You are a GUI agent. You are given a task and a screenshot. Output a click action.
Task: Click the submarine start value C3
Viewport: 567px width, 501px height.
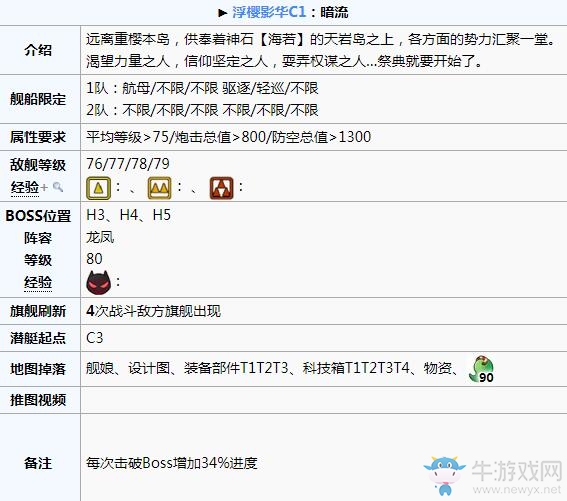click(x=94, y=338)
